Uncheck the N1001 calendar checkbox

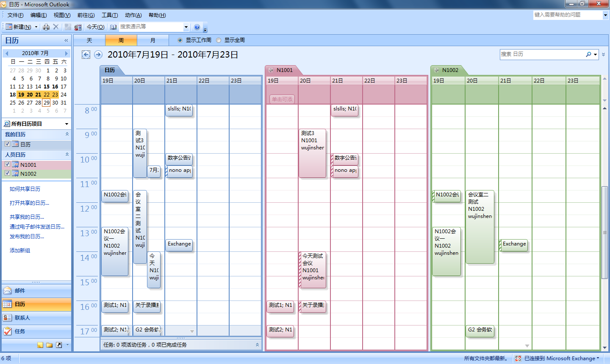(x=7, y=164)
